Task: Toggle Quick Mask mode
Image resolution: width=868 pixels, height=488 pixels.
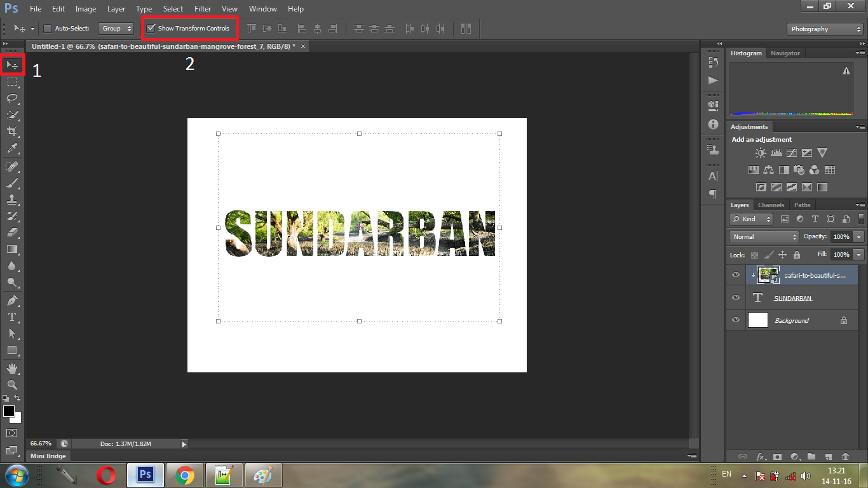Action: [12, 433]
